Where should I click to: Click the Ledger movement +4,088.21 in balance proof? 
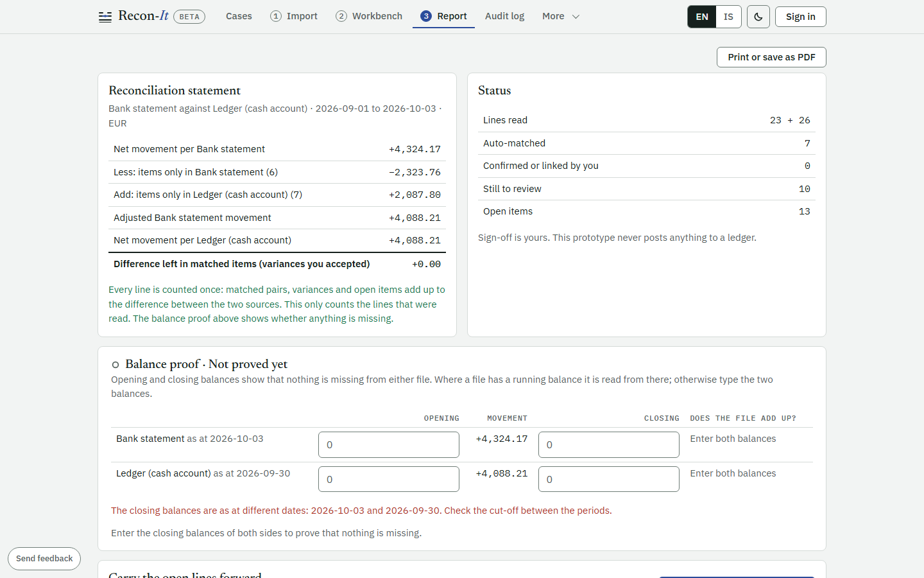(502, 473)
